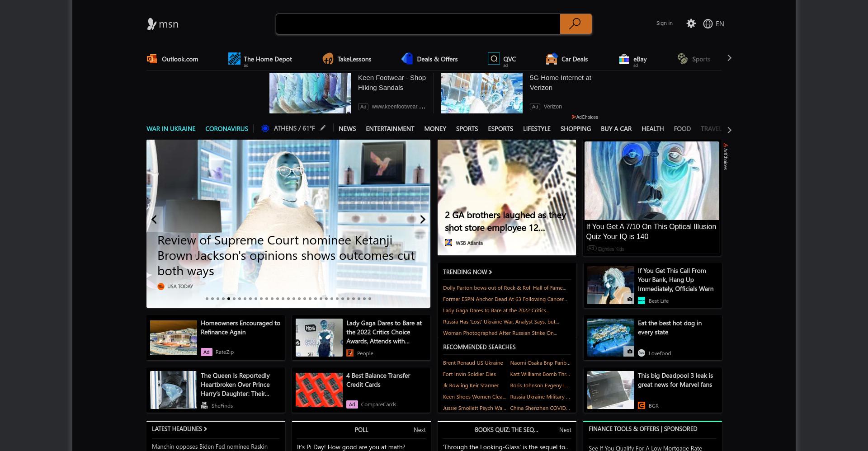The image size is (868, 451).
Task: Click inside the web search box
Action: point(418,24)
